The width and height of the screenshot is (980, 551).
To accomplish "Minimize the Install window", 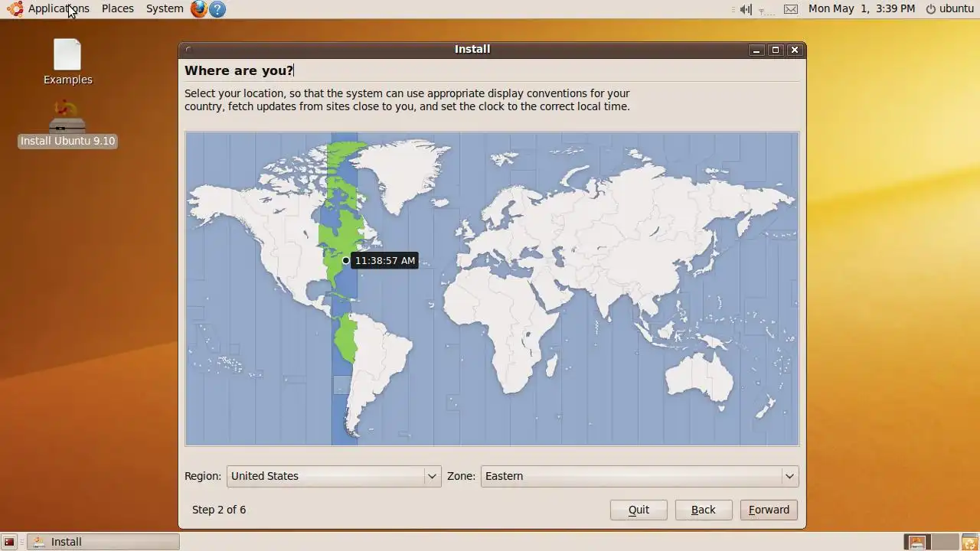I will [756, 50].
